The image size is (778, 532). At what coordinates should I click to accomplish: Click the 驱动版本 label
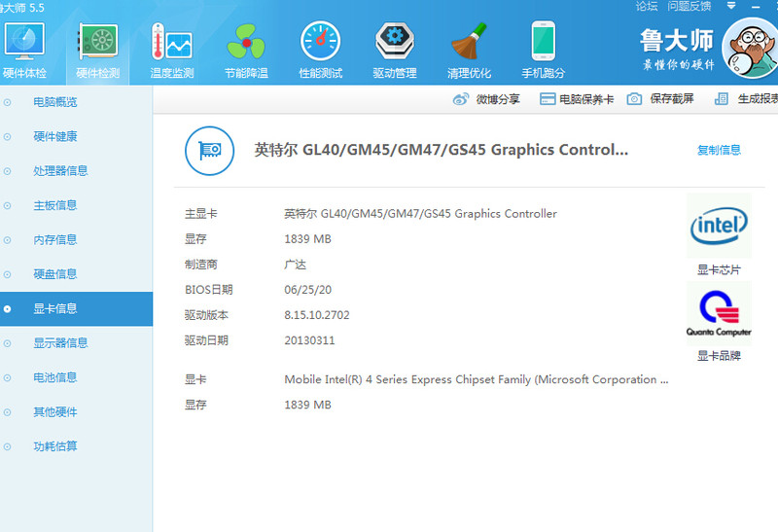[x=206, y=315]
